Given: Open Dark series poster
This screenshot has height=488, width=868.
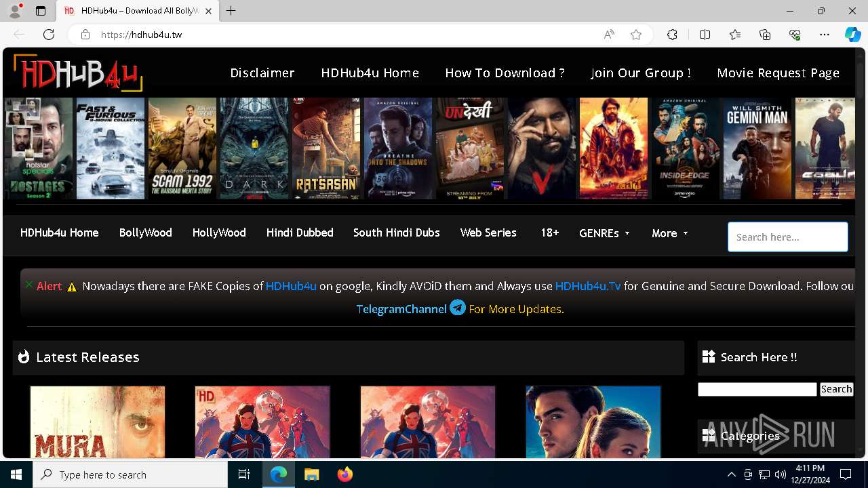Looking at the screenshot, I should [254, 148].
